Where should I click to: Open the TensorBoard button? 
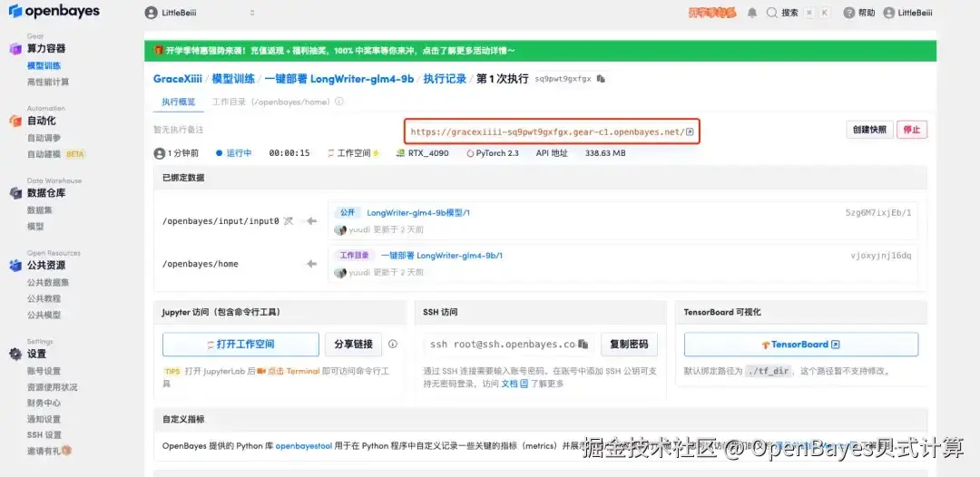click(801, 344)
